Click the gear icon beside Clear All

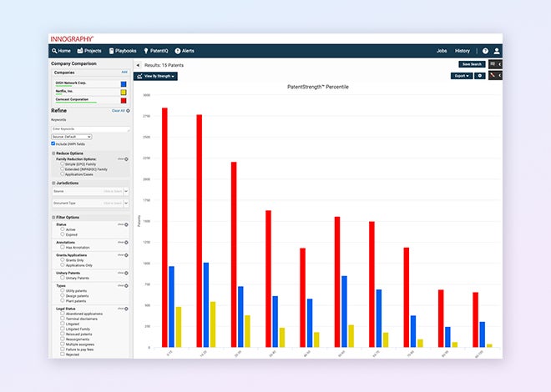coord(129,110)
